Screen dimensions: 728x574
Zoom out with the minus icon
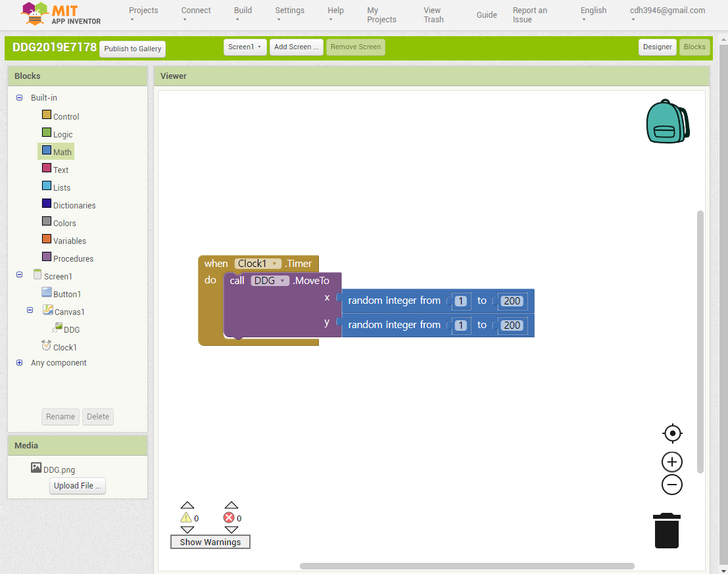click(672, 485)
